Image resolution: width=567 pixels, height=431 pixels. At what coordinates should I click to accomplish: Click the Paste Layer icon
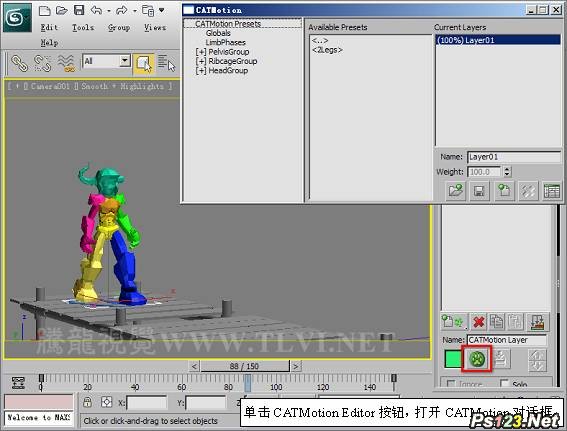(x=515, y=321)
